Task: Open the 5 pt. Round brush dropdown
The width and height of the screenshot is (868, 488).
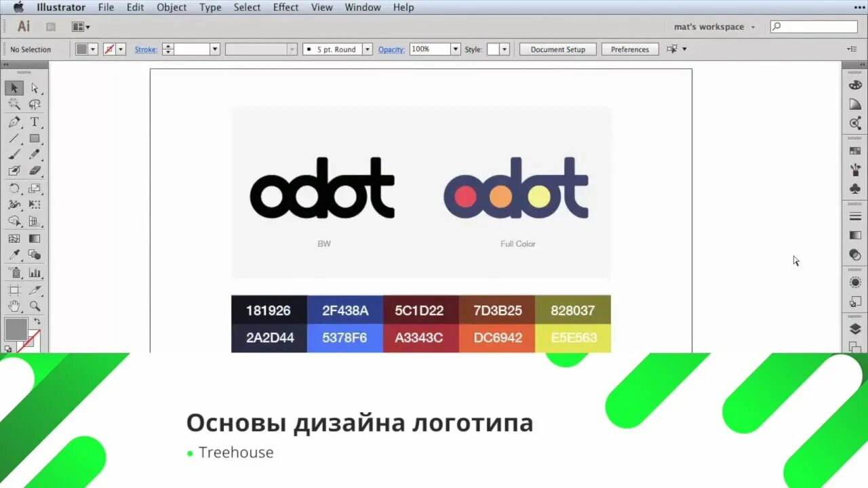Action: point(368,49)
